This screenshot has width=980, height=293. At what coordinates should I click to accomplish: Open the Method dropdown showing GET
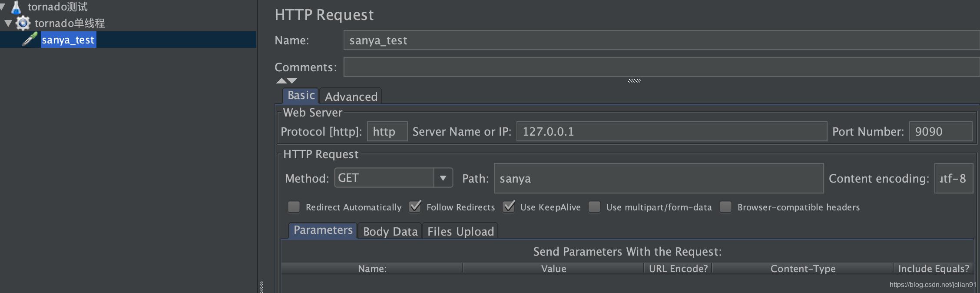coord(443,178)
